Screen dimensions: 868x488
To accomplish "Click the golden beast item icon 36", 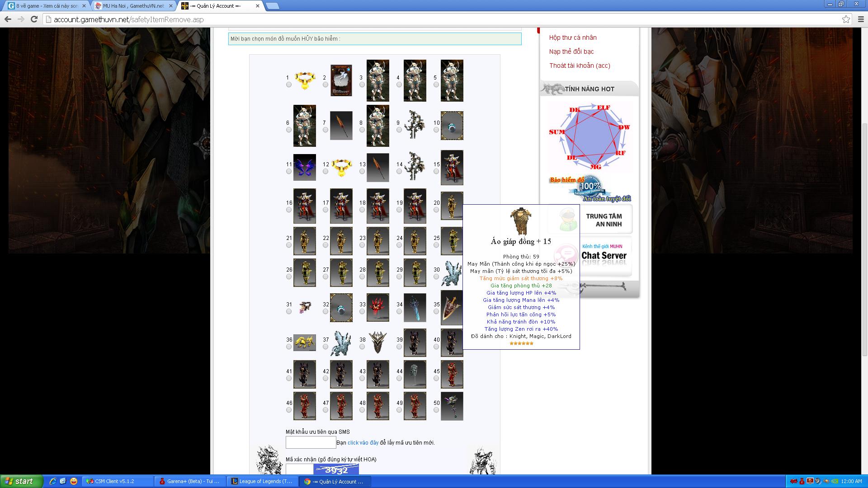I will [304, 343].
